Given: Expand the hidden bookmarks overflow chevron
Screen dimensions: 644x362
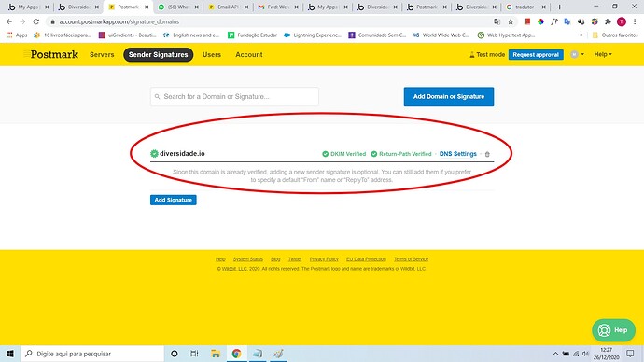Looking at the screenshot, I should (581, 35).
